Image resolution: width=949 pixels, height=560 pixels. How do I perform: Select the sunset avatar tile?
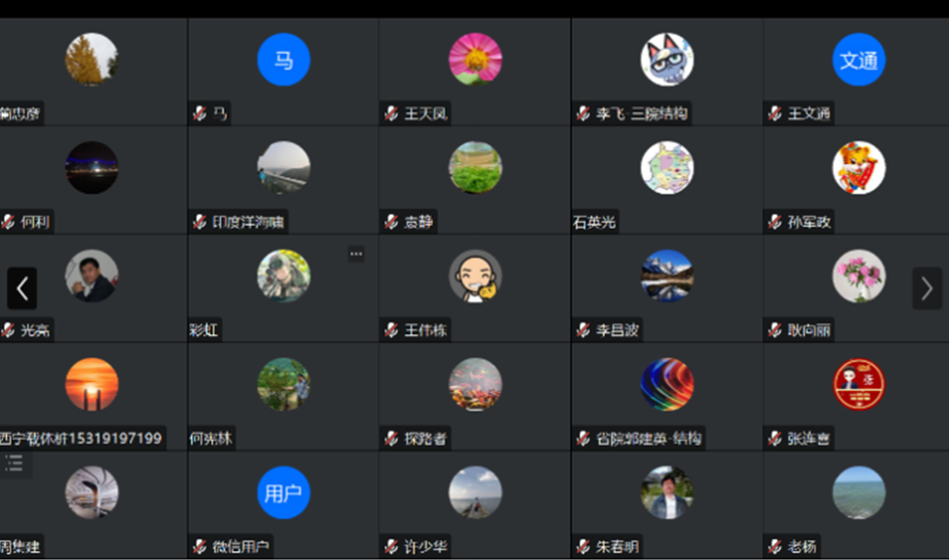coord(92,384)
